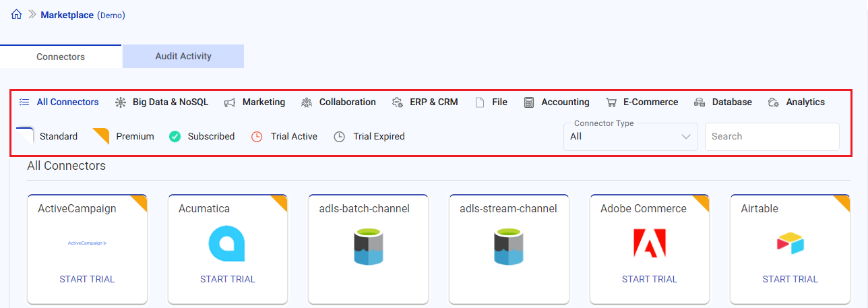The height and width of the screenshot is (308, 868).
Task: Click Premium badge on ActiveCampaign card
Action: (140, 202)
